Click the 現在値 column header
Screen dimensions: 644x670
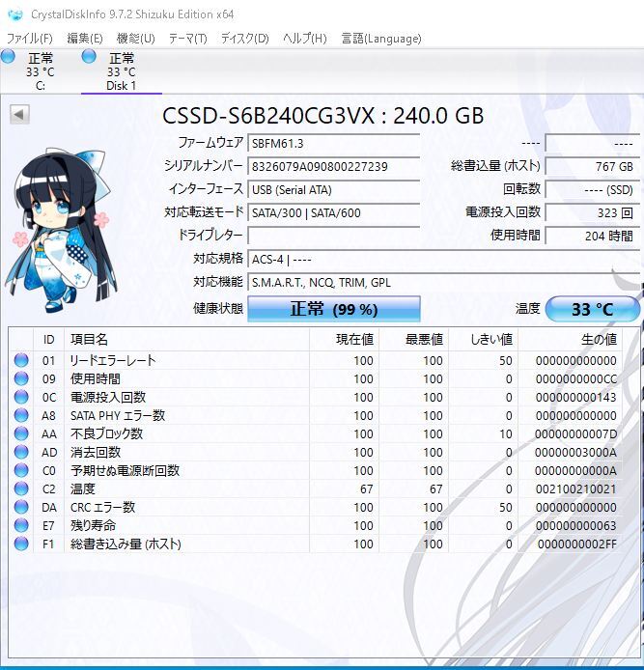click(345, 339)
